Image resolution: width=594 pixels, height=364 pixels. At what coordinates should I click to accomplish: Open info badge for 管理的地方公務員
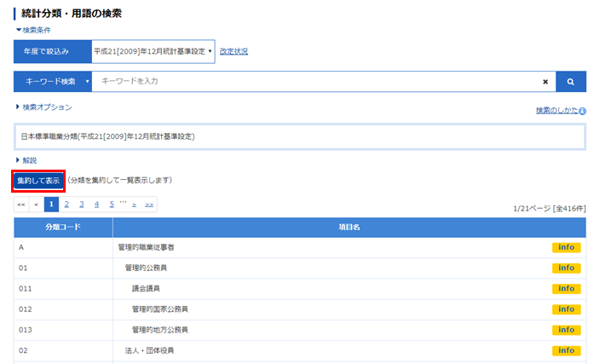coord(566,330)
